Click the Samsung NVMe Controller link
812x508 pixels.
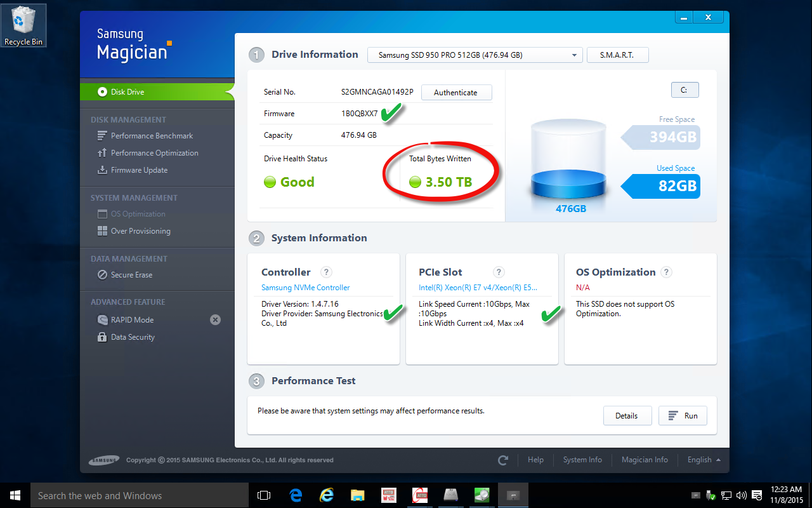coord(306,288)
